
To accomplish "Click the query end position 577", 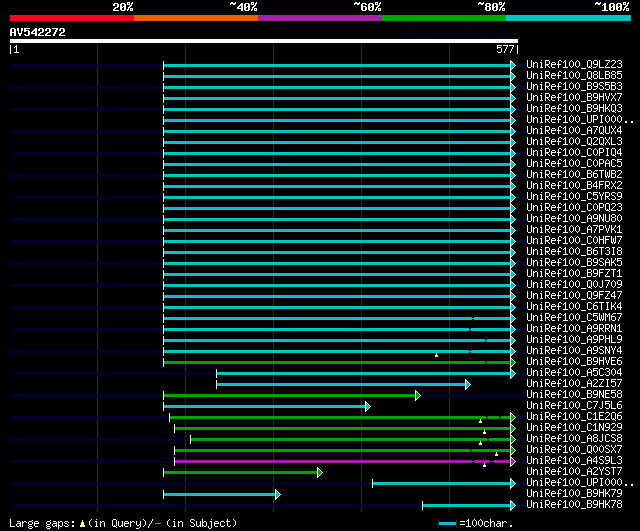I will click(x=505, y=49).
